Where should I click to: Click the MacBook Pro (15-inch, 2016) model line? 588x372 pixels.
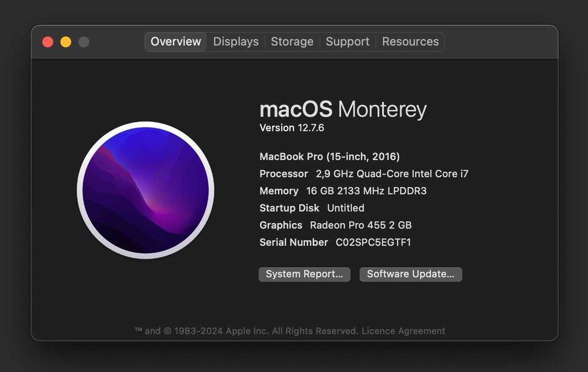tap(329, 157)
